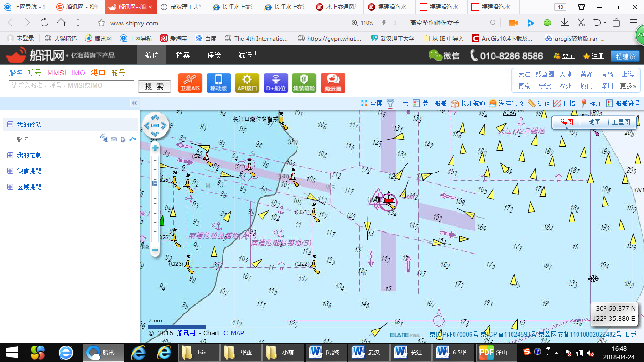
Task: Select 箱号 search type
Action: (x=118, y=73)
